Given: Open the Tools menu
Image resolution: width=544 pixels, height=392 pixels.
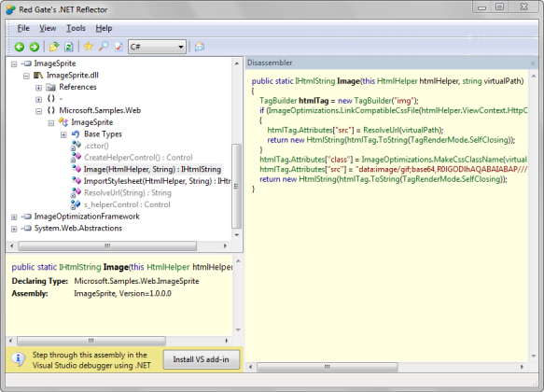Looking at the screenshot, I should [76, 28].
